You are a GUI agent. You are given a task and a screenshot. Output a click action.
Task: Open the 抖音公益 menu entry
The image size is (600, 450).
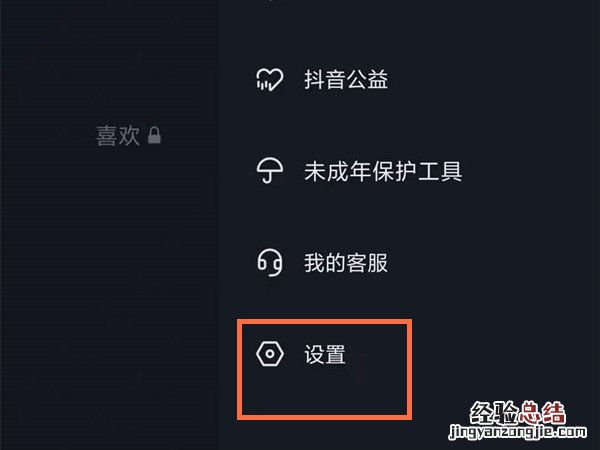click(346, 80)
